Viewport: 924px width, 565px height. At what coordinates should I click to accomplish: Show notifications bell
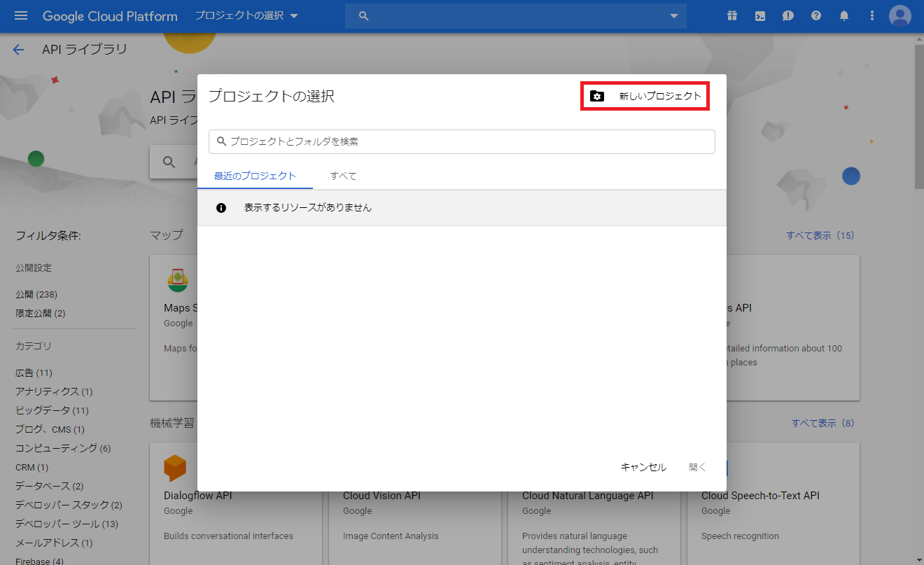(844, 15)
